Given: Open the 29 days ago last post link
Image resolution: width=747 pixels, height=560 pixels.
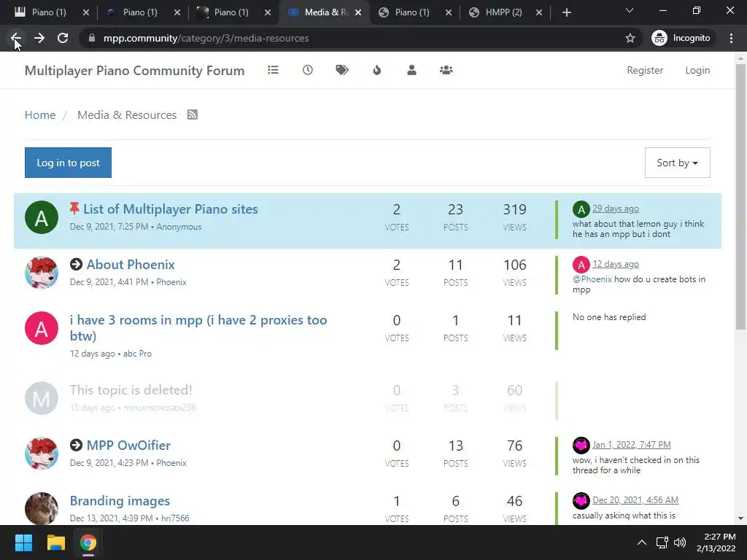Looking at the screenshot, I should 616,209.
